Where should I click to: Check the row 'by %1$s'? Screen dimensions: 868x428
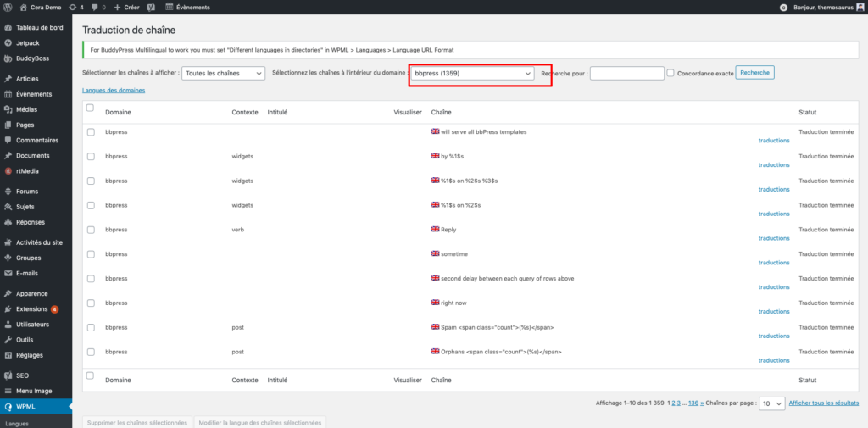click(x=91, y=156)
